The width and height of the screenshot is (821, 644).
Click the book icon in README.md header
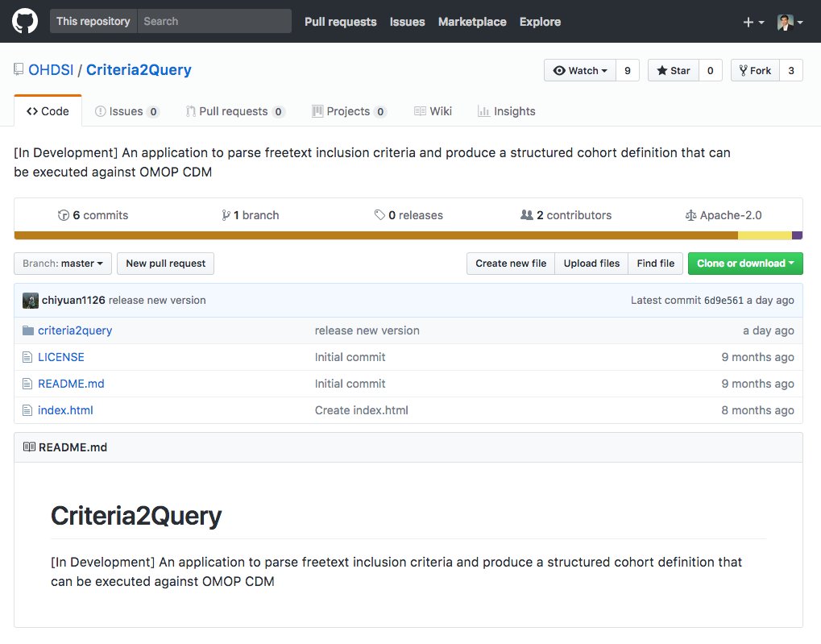pos(29,447)
